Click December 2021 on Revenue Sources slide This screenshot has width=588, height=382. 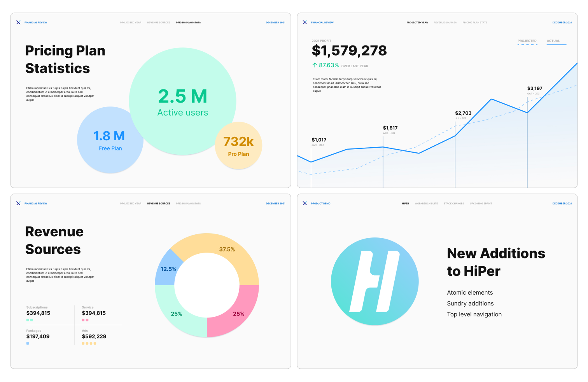coord(276,204)
